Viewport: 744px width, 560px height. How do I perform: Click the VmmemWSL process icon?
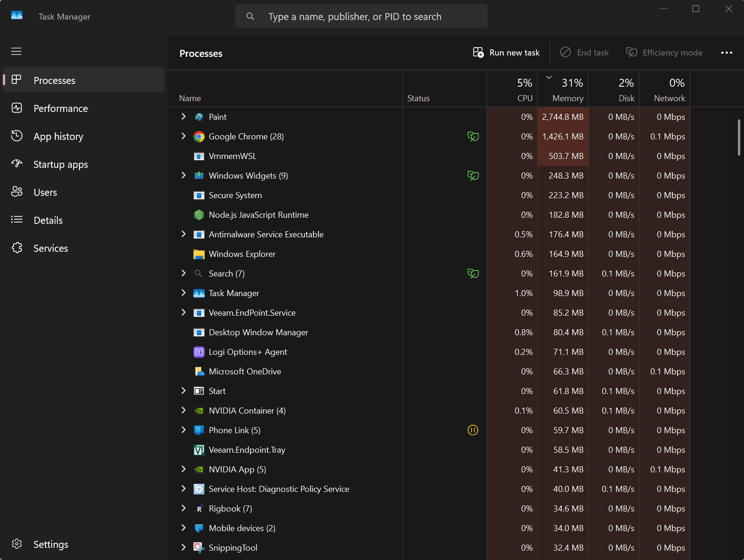pos(199,156)
